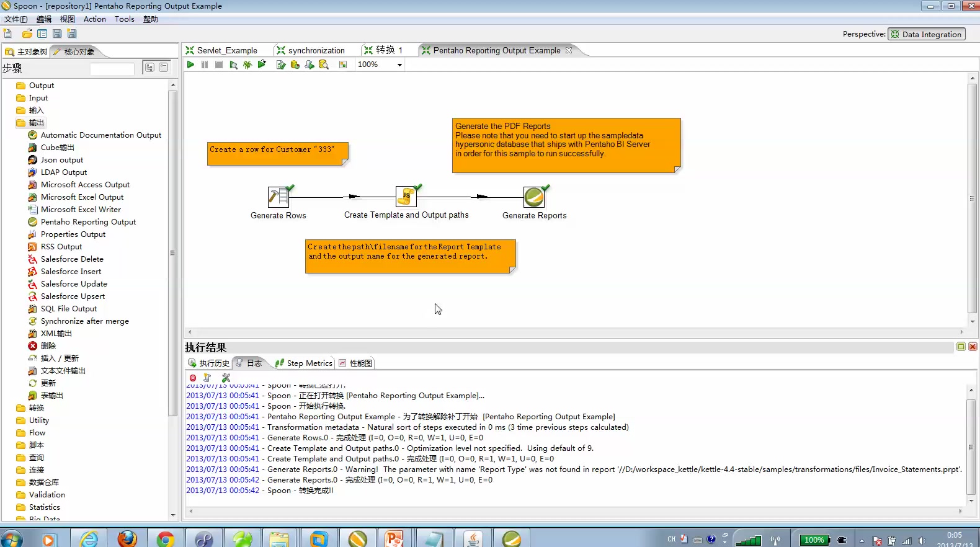This screenshot has width=980, height=547.
Task: Click the show error lines red icon
Action: 193,378
